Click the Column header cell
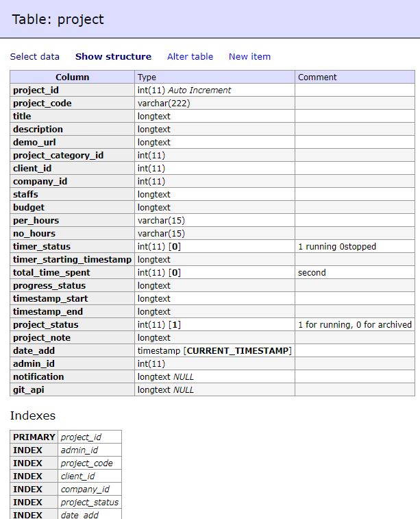This screenshot has height=519, width=420. [x=73, y=77]
